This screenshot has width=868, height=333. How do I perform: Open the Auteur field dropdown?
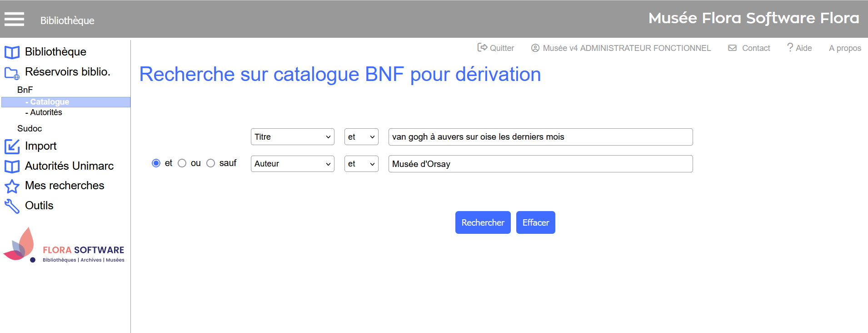tap(292, 164)
